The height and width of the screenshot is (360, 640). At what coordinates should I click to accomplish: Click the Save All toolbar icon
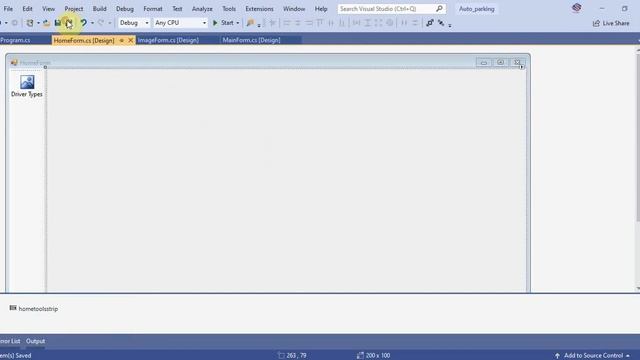69,23
